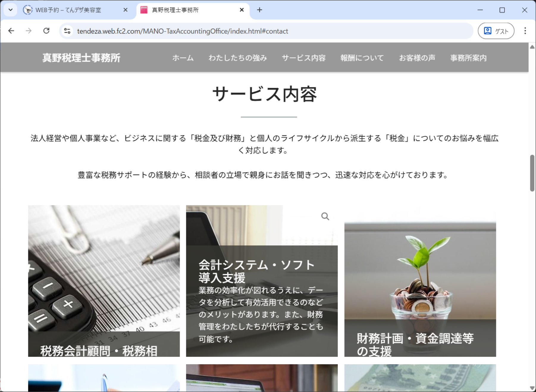Navigate to 事務所案内 section
536x392 pixels.
(468, 58)
